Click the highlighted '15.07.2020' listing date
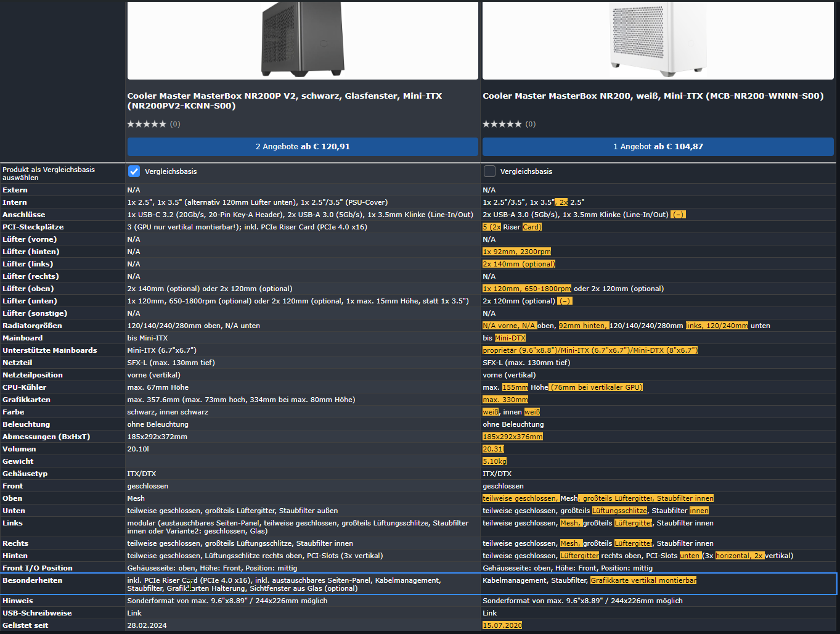 coord(502,625)
